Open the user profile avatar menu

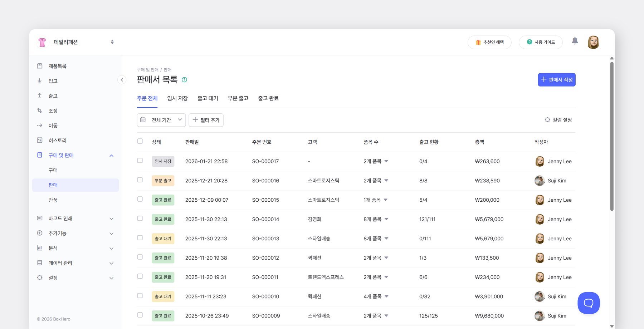pos(593,42)
